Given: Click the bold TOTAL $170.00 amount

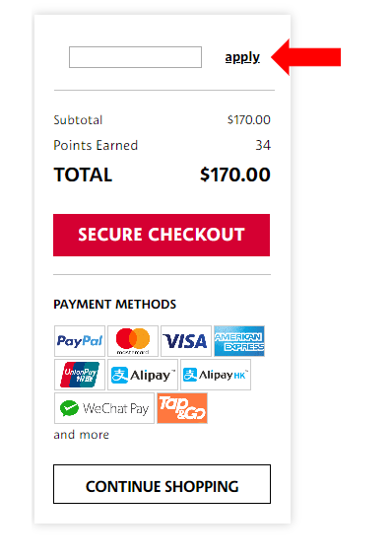Looking at the screenshot, I should coord(235,175).
